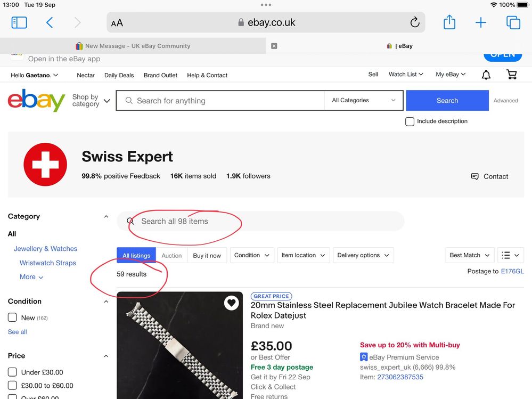Reload the eBay page
Image resolution: width=532 pixels, height=399 pixels.
(415, 22)
